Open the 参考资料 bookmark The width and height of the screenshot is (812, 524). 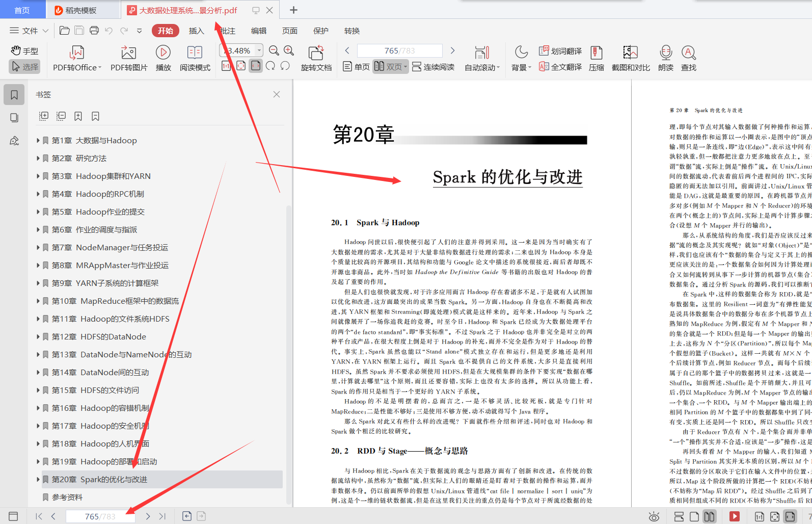click(x=67, y=497)
